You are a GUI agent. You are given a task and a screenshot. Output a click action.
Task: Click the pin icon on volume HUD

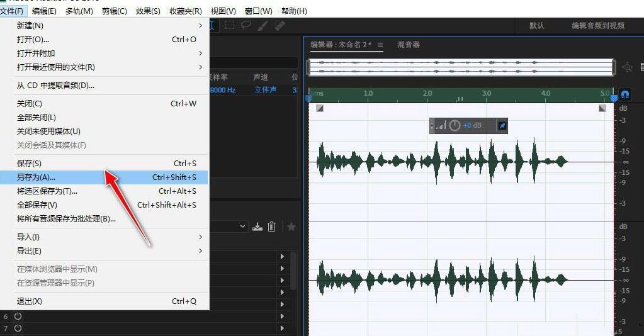[x=502, y=126]
